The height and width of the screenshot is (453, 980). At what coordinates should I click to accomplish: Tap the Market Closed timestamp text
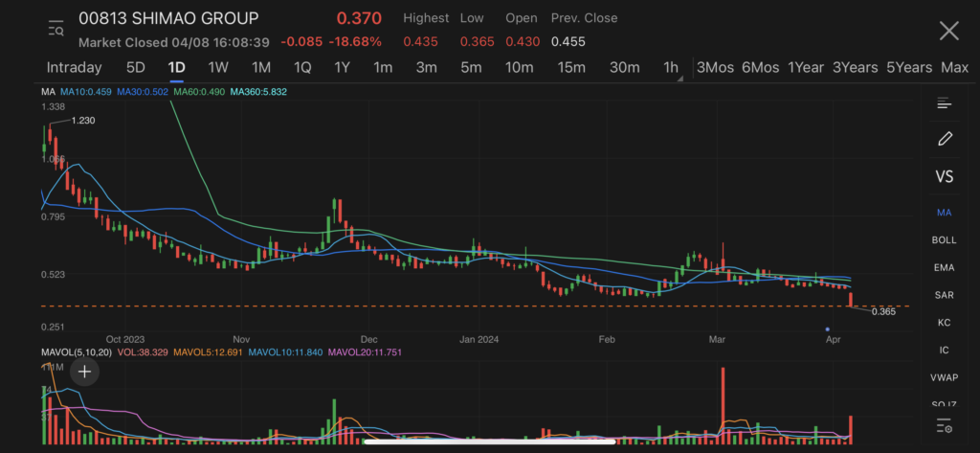point(174,42)
